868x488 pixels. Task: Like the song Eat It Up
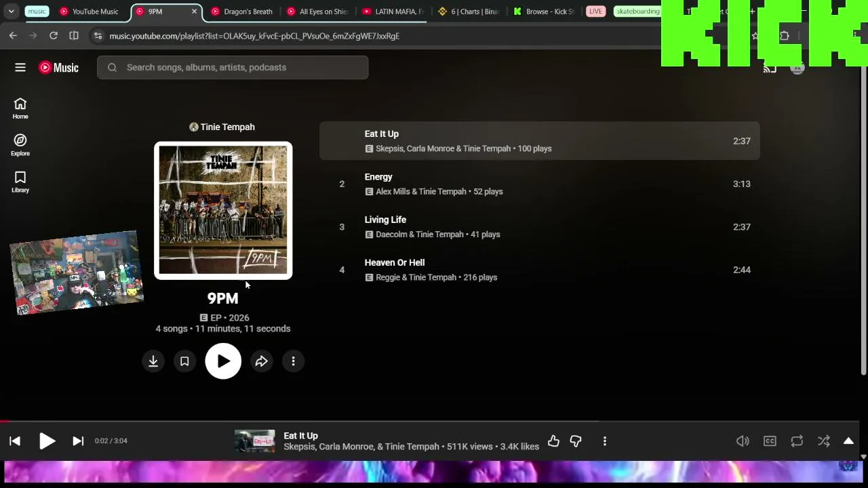point(554,441)
